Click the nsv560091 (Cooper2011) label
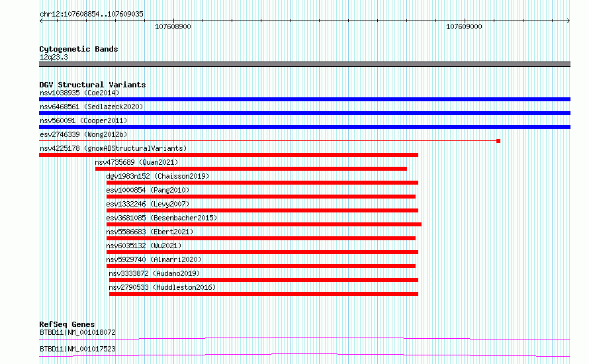Image resolution: width=589 pixels, height=364 pixels. (x=83, y=120)
